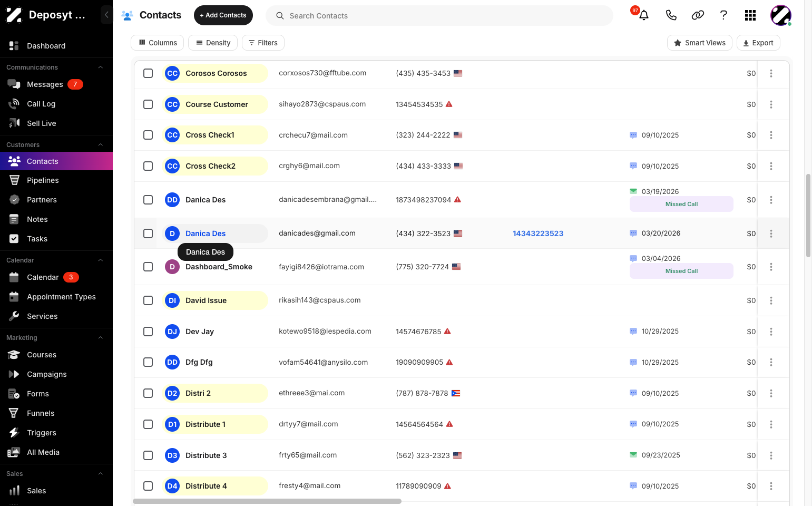This screenshot has width=812, height=506.
Task: Collapse the Sales section
Action: [x=100, y=474]
